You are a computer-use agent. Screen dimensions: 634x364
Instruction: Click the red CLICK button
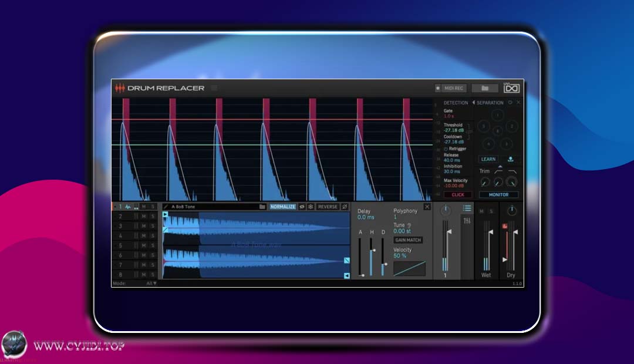457,194
